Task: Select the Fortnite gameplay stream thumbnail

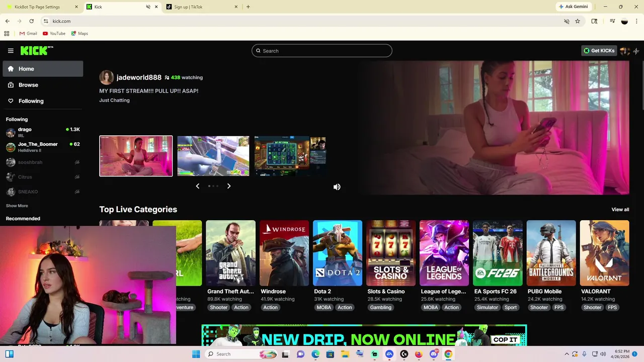Action: coord(213,156)
